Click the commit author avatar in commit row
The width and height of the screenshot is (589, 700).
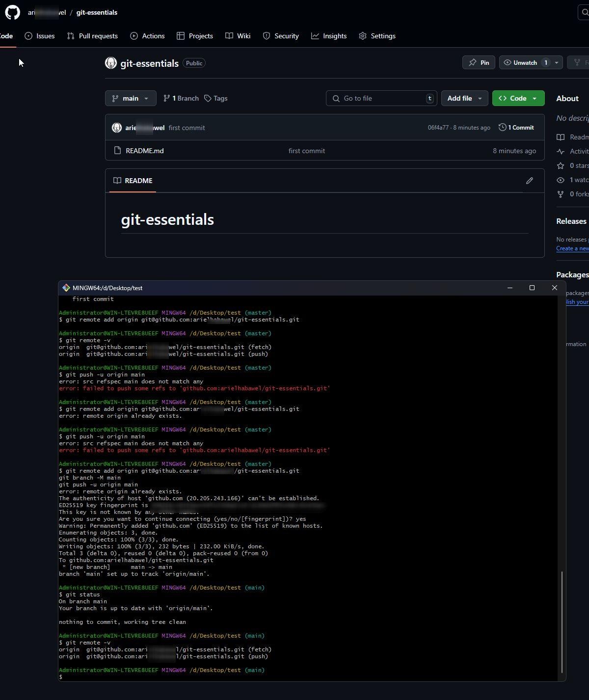[117, 128]
